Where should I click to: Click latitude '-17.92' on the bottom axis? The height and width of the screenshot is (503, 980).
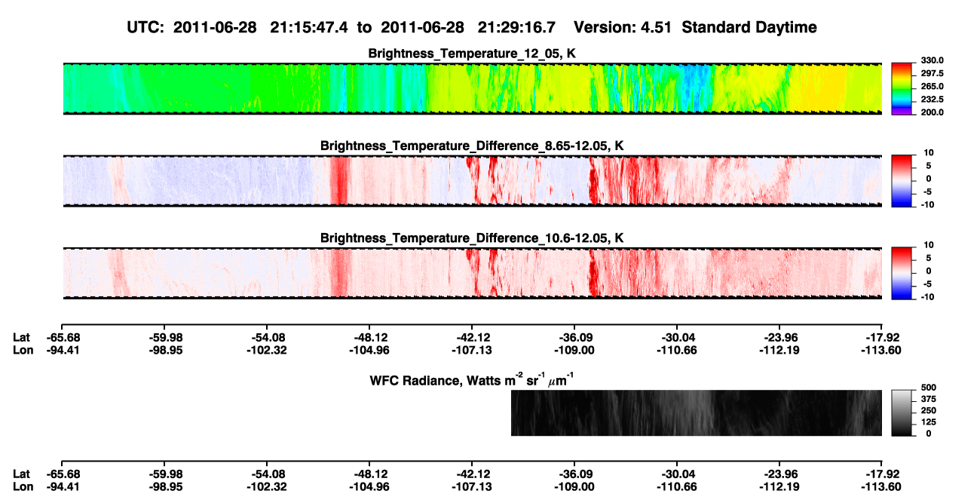(x=882, y=474)
